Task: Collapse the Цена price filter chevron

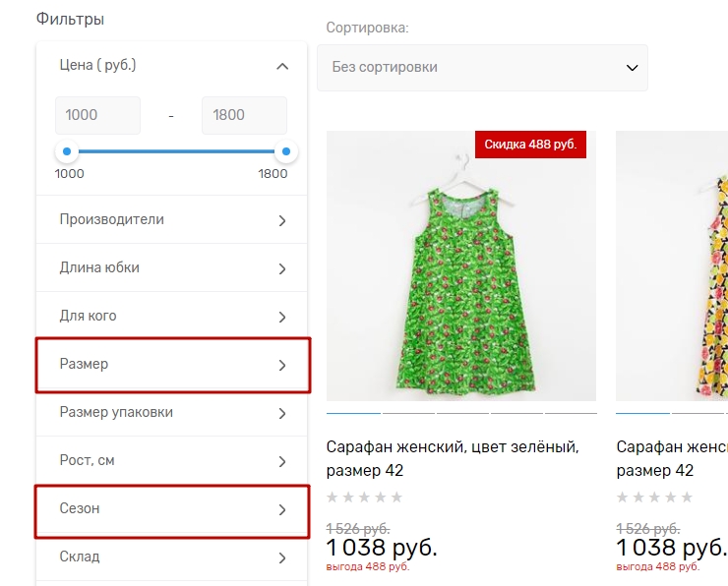Action: click(x=282, y=66)
